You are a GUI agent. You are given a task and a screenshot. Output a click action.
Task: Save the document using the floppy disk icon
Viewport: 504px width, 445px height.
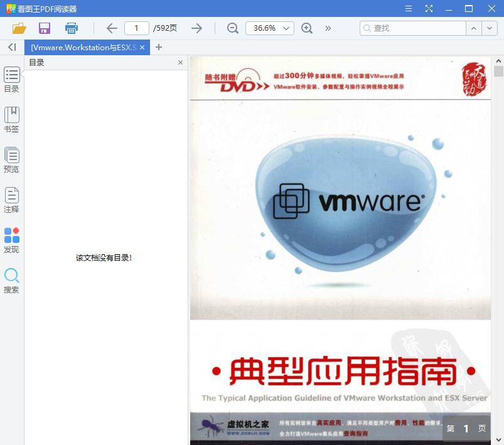pyautogui.click(x=45, y=28)
